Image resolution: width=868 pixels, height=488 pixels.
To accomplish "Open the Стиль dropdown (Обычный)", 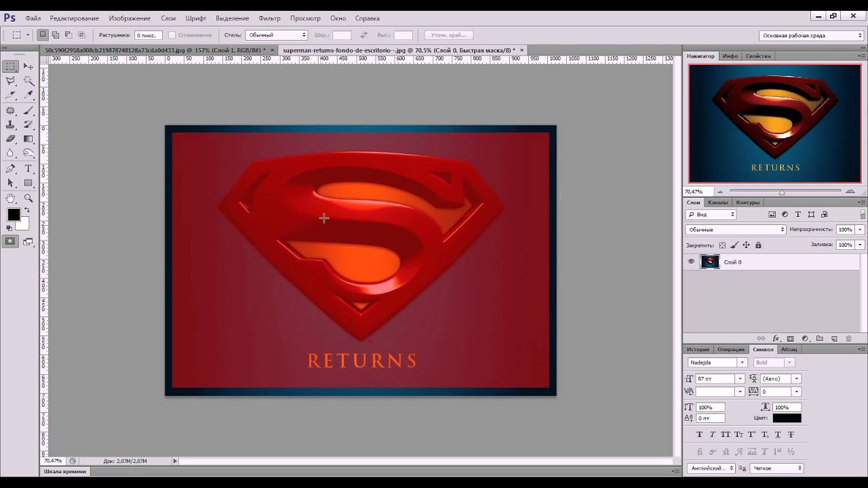I will click(276, 35).
